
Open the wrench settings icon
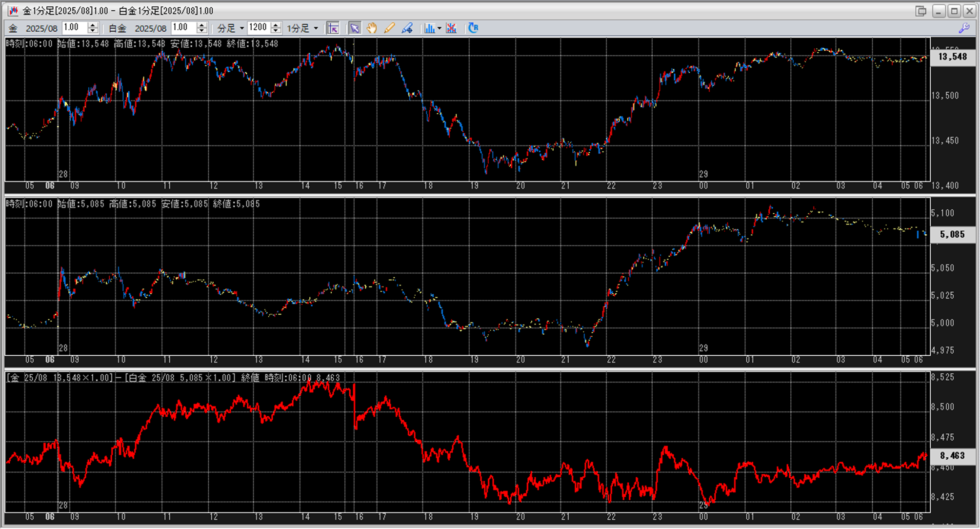click(964, 28)
